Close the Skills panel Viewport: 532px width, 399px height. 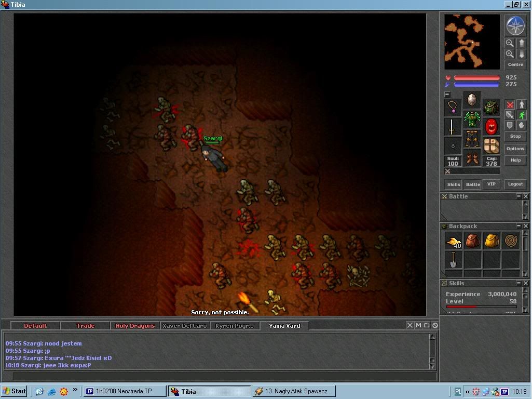(x=526, y=283)
